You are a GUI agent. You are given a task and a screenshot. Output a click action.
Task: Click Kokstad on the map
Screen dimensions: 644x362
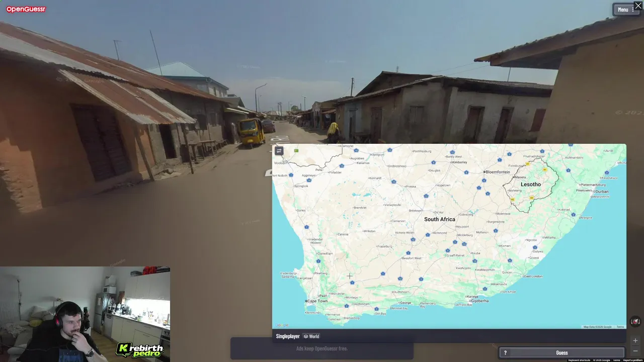click(565, 210)
